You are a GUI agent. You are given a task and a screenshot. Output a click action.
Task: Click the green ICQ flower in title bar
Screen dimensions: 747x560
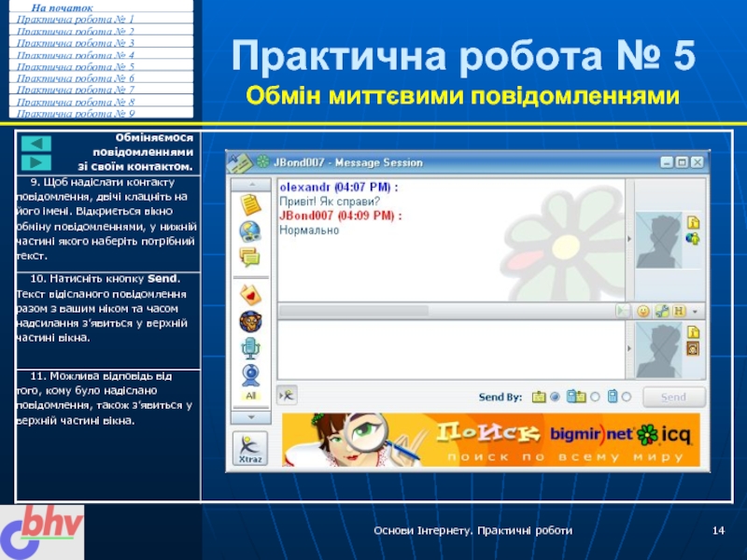coord(262,161)
